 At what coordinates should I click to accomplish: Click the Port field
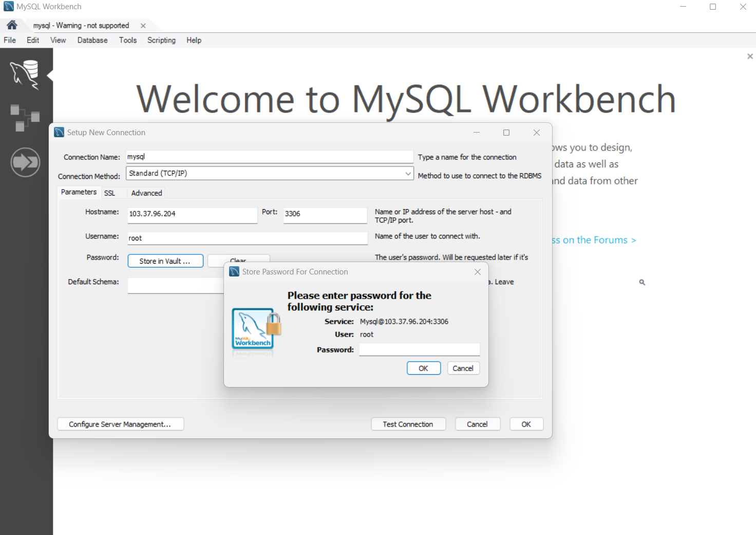pos(325,215)
